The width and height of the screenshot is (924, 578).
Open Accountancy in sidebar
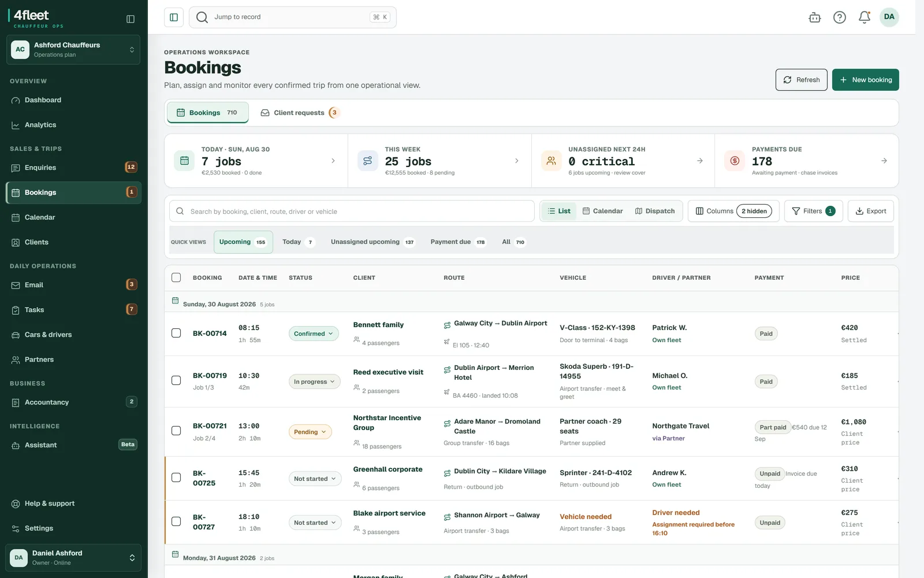point(73,402)
